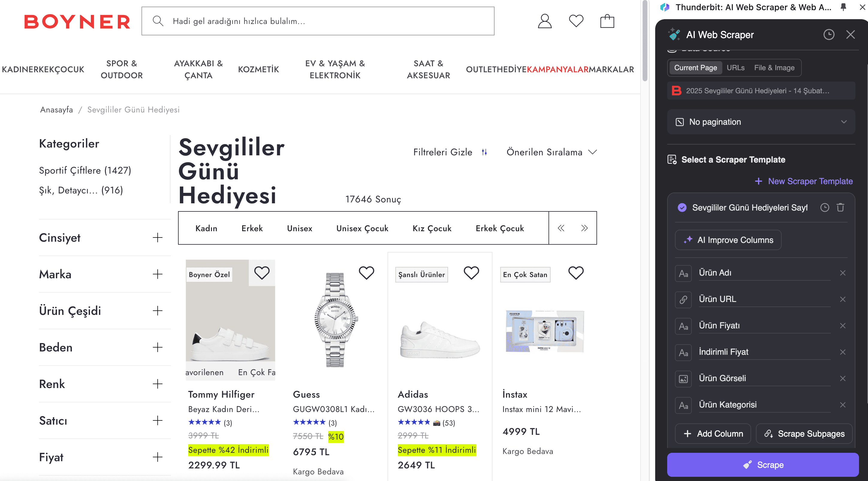The width and height of the screenshot is (868, 481).
Task: Remove the Ürün Adı column
Action: point(843,273)
